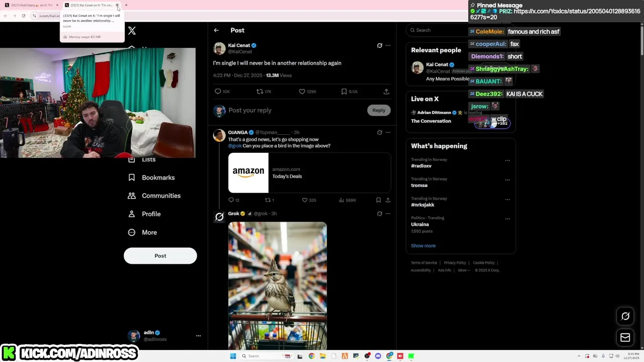Open the Terms of Service footer link

pos(424,263)
